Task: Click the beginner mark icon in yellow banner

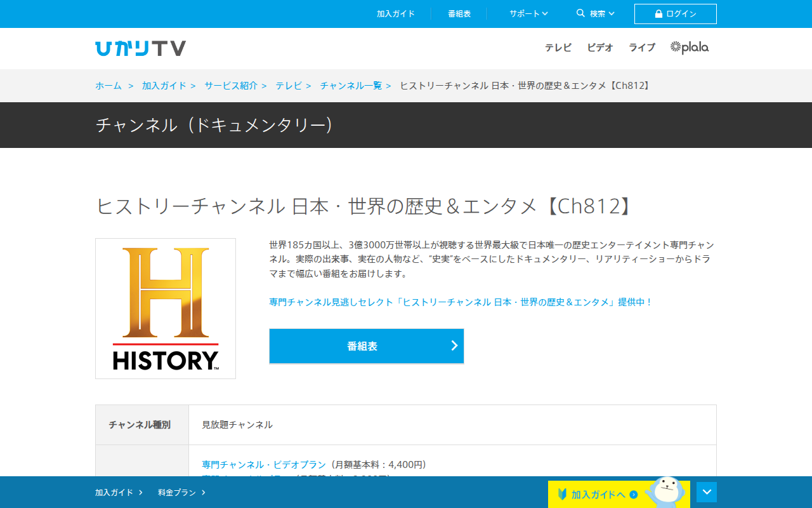Action: tap(562, 494)
